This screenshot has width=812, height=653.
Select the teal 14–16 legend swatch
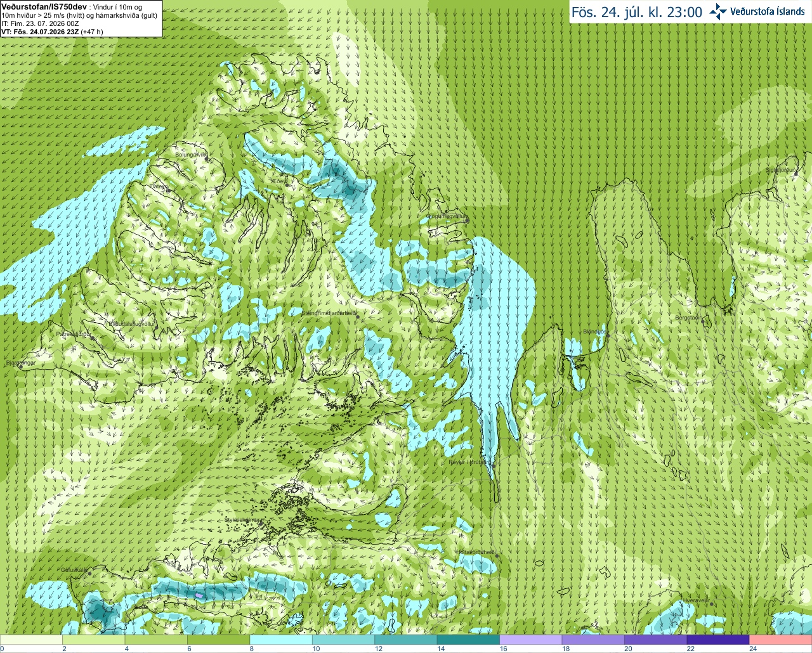(x=468, y=640)
